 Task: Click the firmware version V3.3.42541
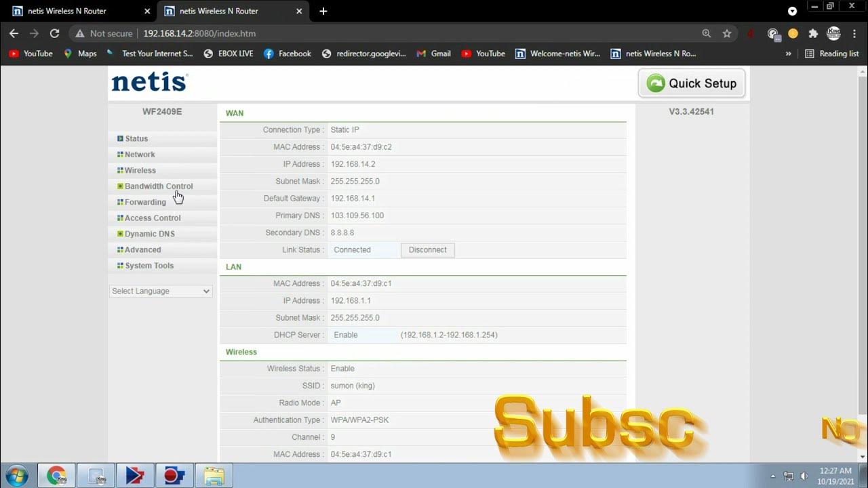point(691,112)
